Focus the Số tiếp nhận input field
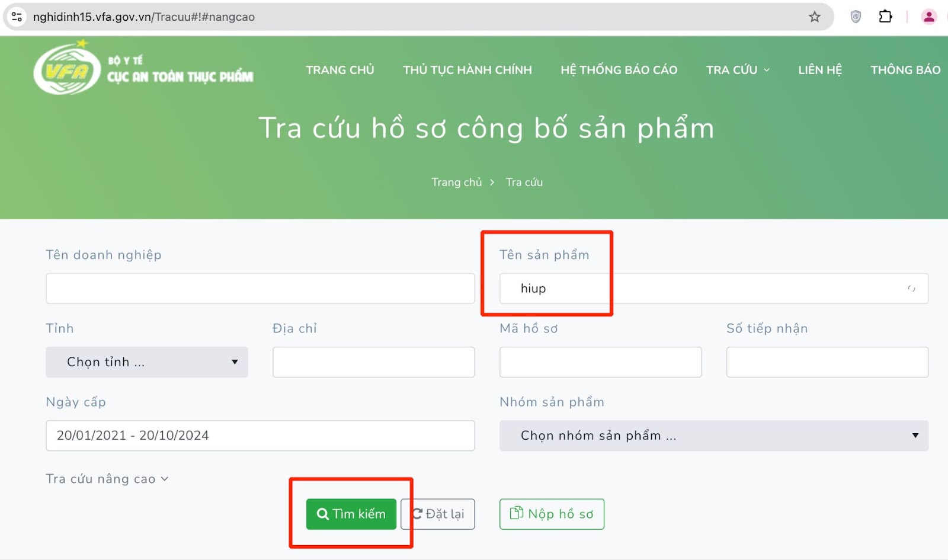The height and width of the screenshot is (560, 948). [827, 362]
